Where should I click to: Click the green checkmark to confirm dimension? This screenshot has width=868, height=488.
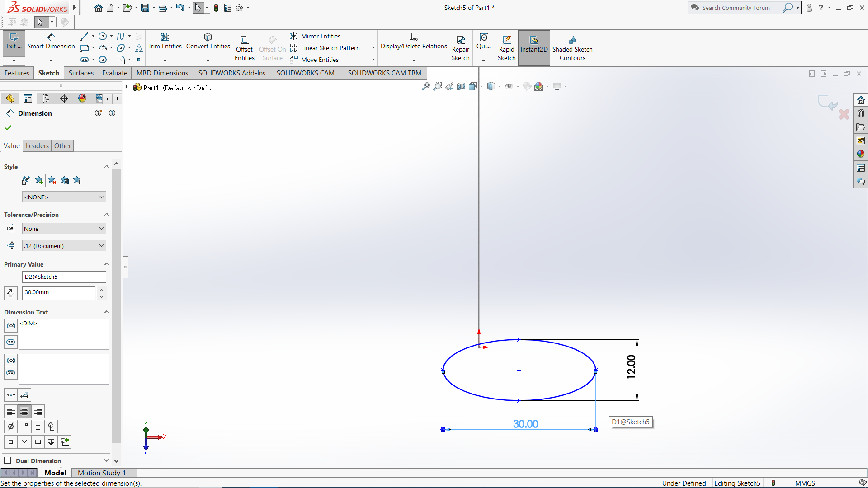point(8,128)
